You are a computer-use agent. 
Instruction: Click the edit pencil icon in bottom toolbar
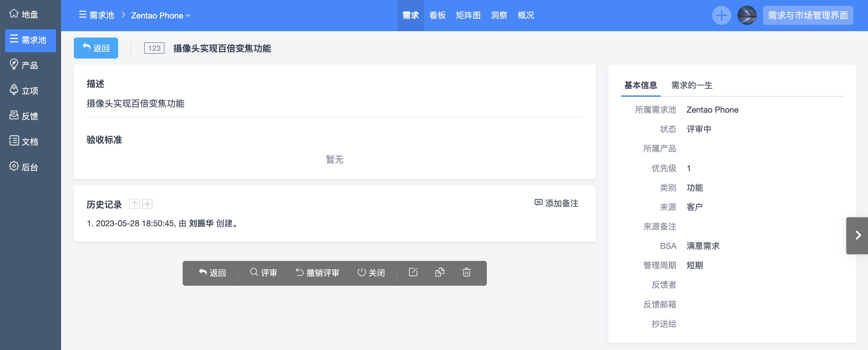(x=413, y=272)
